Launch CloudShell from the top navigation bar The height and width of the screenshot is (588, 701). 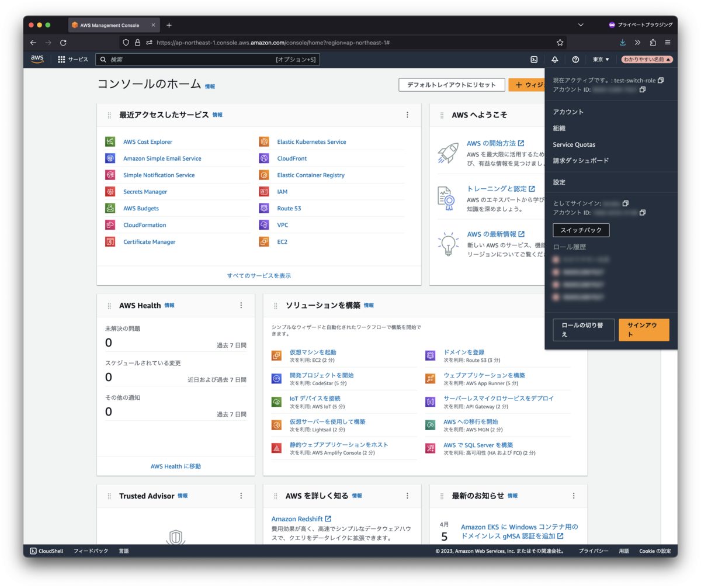pos(534,59)
